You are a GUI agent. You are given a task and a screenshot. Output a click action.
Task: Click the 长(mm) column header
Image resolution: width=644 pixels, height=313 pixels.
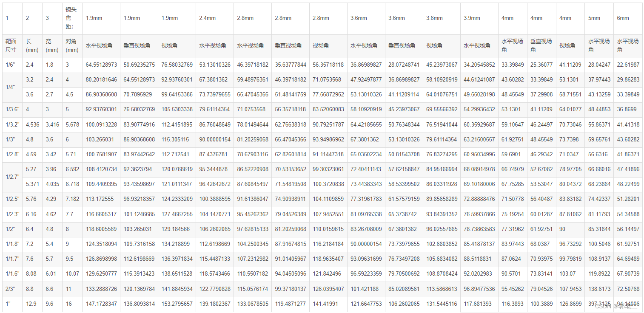32,45
